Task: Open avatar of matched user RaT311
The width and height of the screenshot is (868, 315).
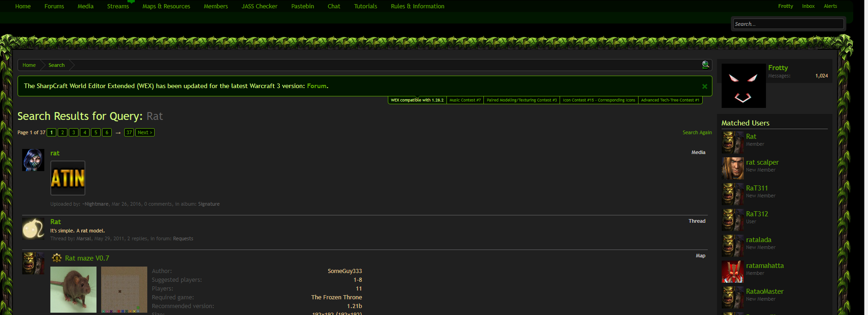Action: [733, 194]
